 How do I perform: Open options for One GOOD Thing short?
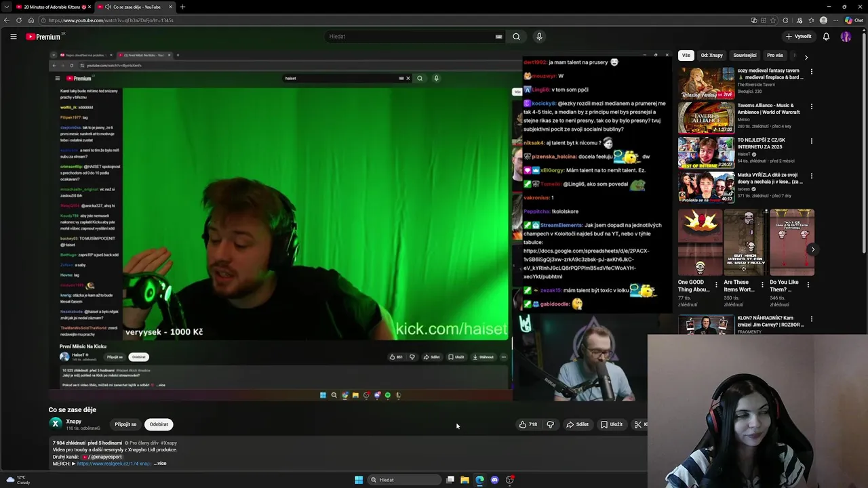coord(716,285)
